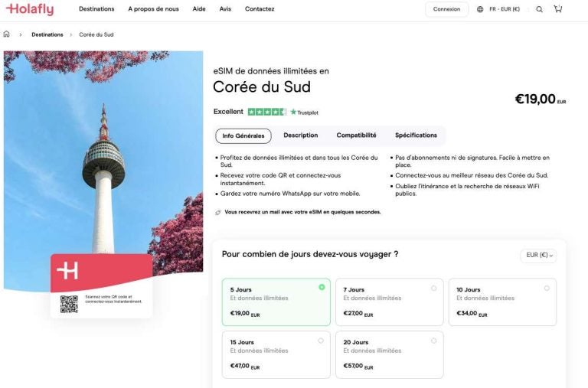
Task: Open the Aide menu item
Action: (x=199, y=9)
